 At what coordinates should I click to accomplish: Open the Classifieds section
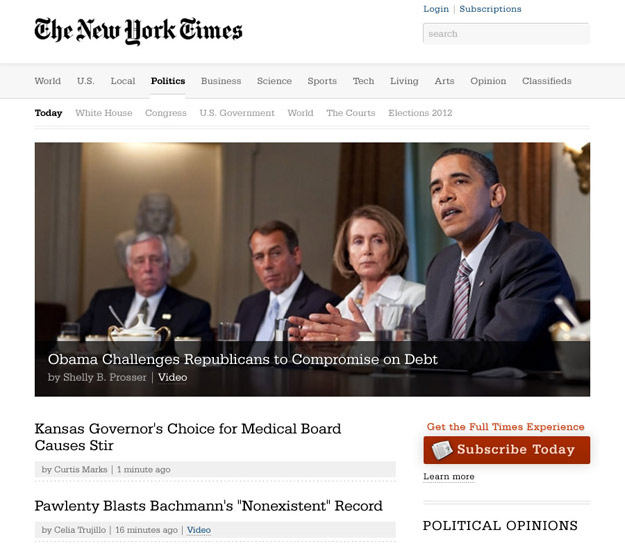pyautogui.click(x=546, y=81)
